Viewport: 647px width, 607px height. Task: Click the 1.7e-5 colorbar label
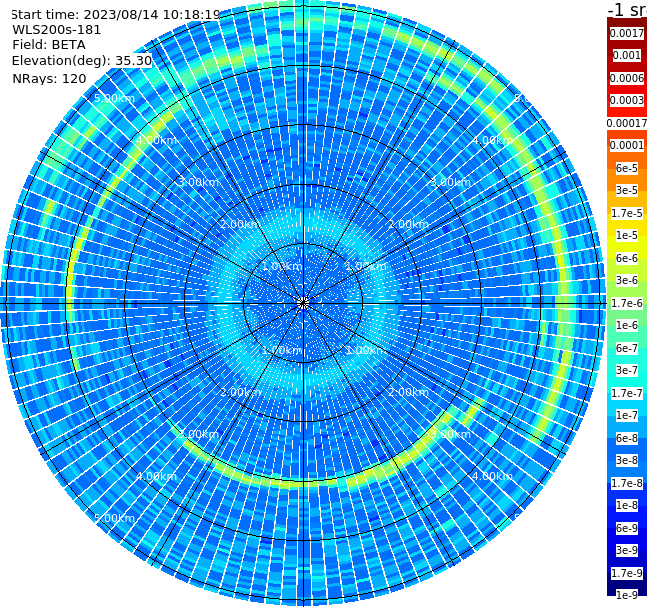(627, 213)
